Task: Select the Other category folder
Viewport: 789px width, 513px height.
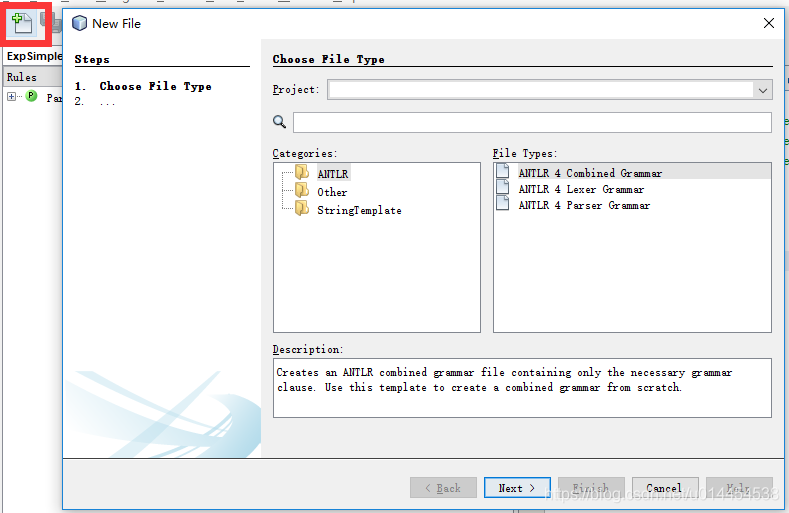Action: [x=332, y=192]
